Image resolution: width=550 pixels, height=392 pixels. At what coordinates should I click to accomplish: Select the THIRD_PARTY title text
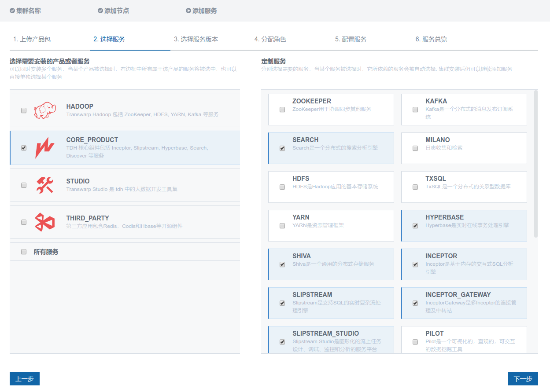88,218
